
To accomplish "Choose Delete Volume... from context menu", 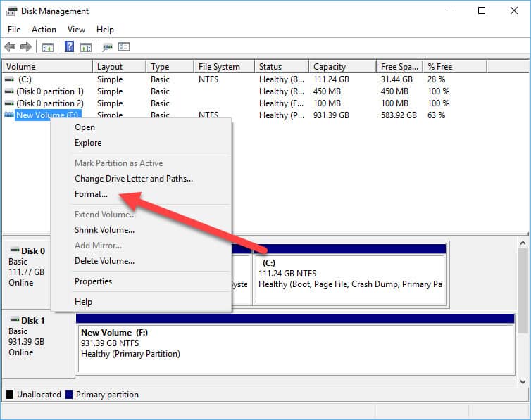I will click(142, 261).
